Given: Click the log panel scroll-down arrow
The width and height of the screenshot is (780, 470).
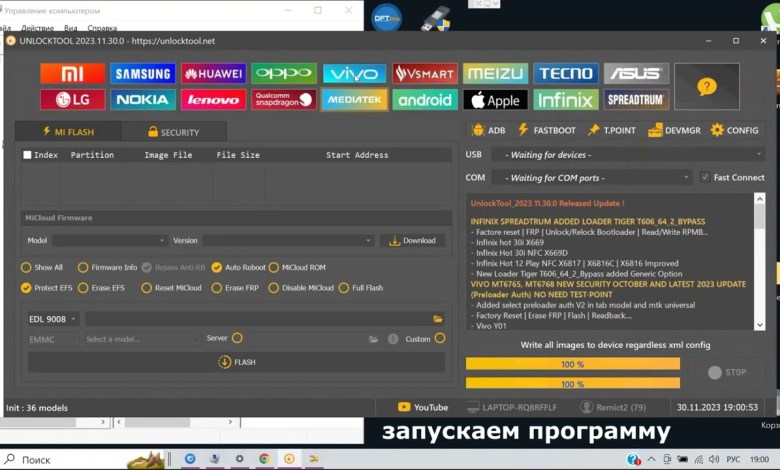Looking at the screenshot, I should point(760,325).
